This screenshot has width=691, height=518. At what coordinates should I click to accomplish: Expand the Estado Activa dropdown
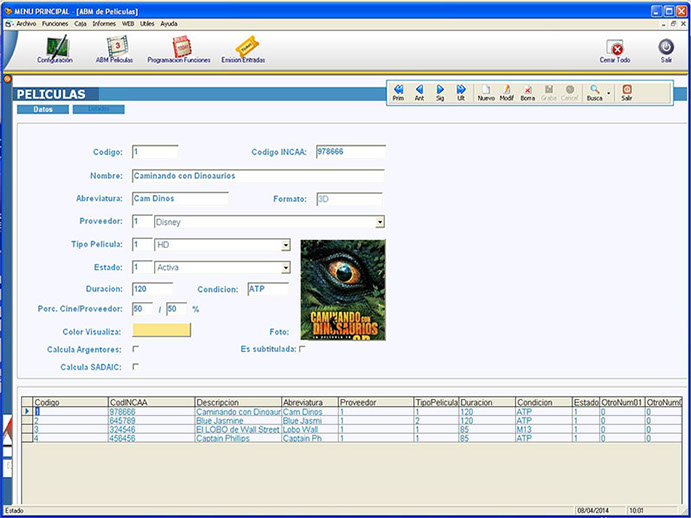(285, 268)
